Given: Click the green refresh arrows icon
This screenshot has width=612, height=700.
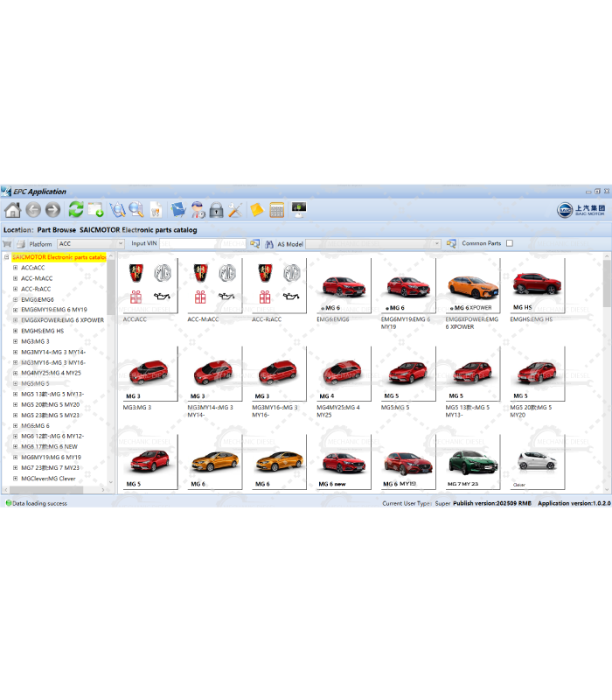Looking at the screenshot, I should pyautogui.click(x=76, y=210).
